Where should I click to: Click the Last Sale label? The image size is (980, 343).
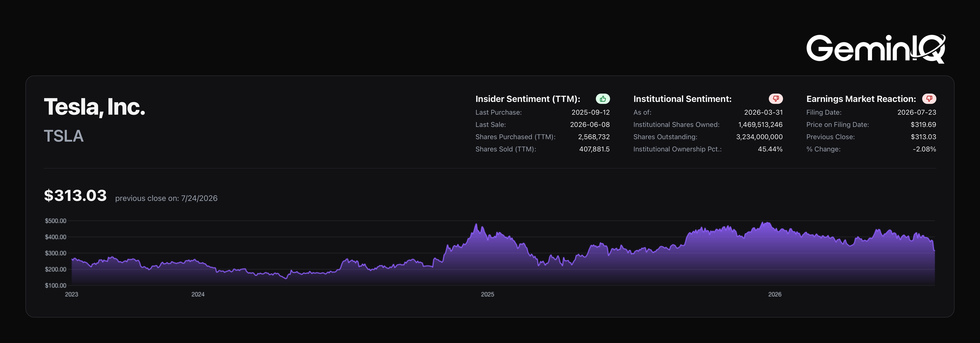pyautogui.click(x=491, y=125)
